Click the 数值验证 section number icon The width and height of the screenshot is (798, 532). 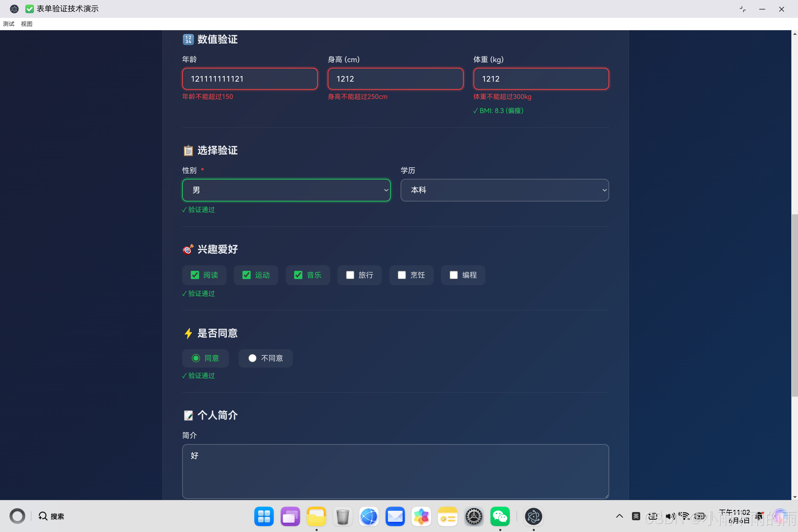(x=188, y=39)
